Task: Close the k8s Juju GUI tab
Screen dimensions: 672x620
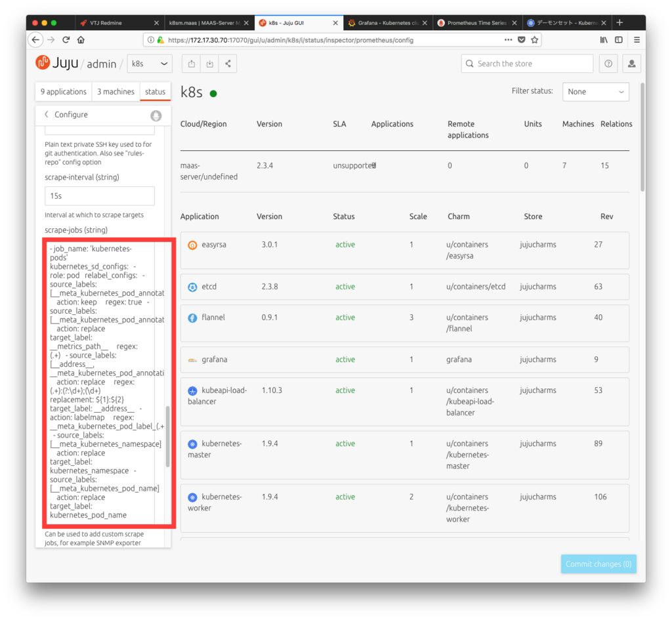Action: tap(335, 23)
